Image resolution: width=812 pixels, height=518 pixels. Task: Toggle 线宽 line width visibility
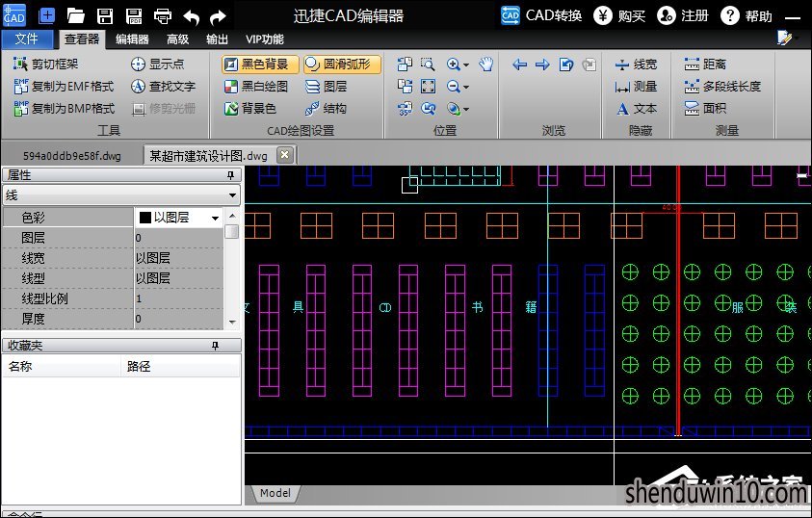[x=636, y=65]
